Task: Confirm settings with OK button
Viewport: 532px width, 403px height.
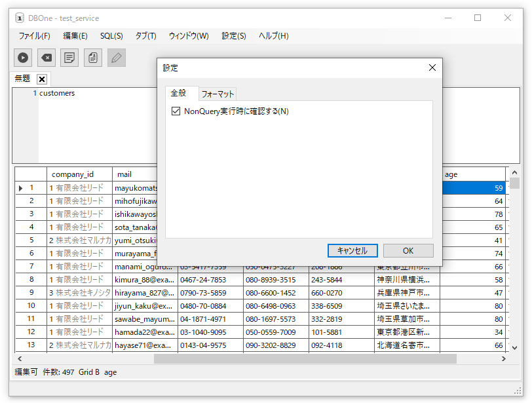Action: pyautogui.click(x=408, y=250)
